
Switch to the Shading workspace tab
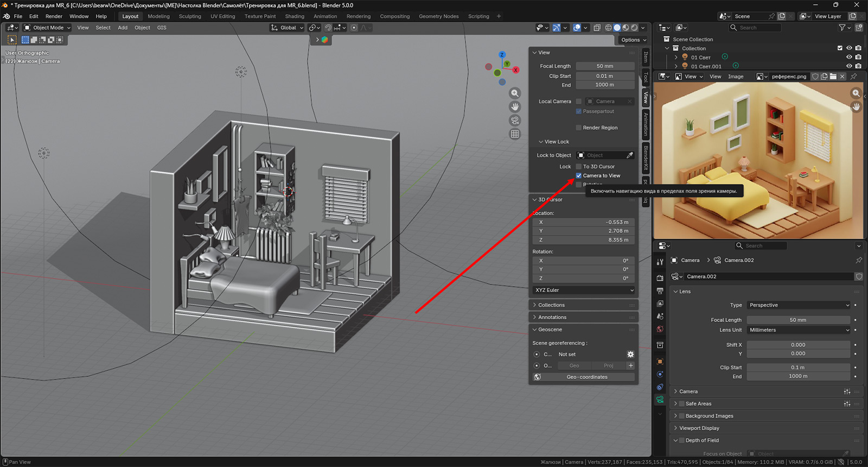295,16
